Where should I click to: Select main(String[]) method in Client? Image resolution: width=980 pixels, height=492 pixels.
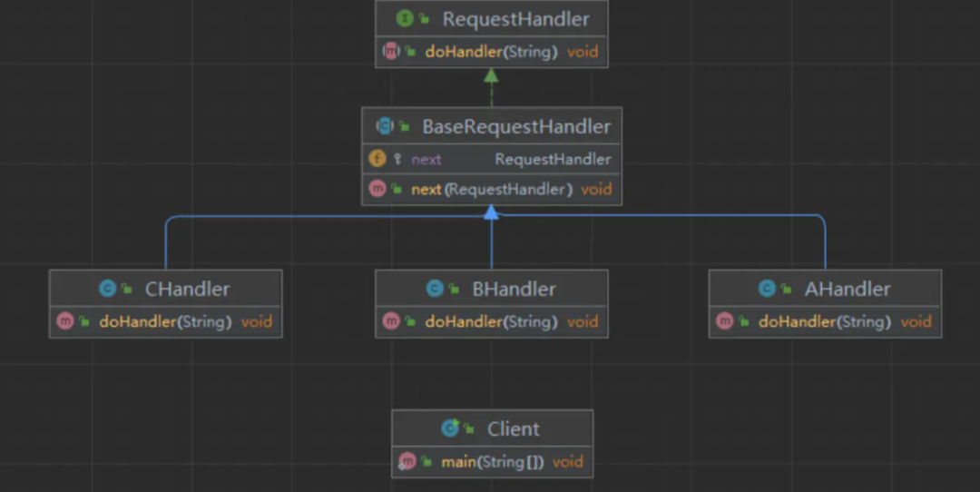pyautogui.click(x=493, y=462)
